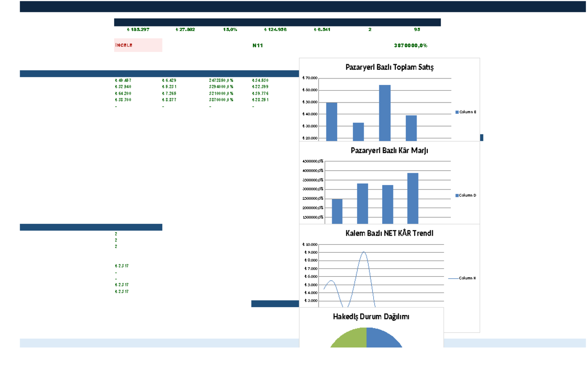Select the 15,0% summary cell
588x368 pixels.
(230, 29)
